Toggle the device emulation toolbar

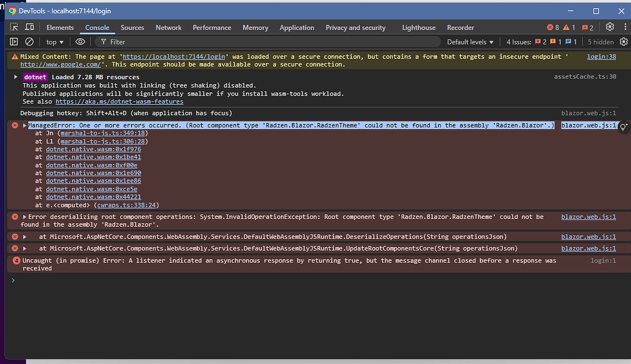coord(32,27)
